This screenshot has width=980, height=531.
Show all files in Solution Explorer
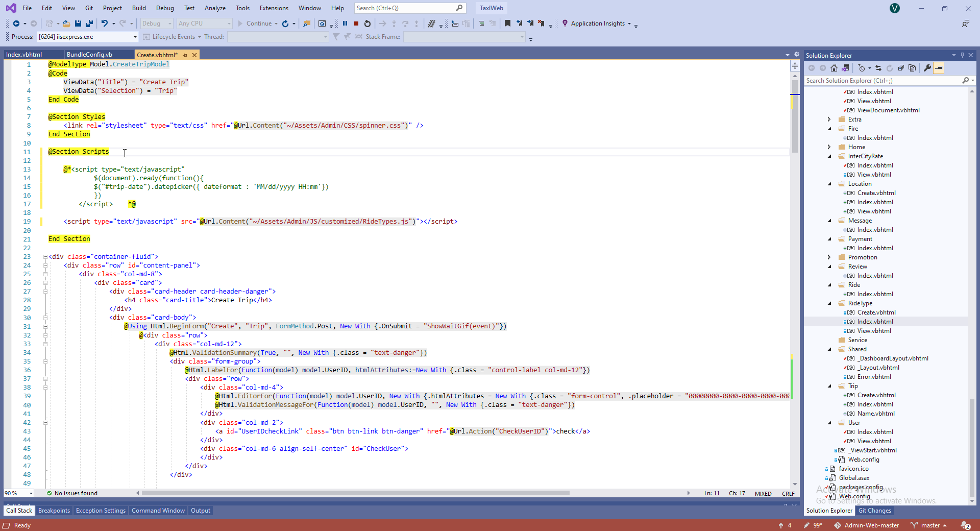coord(912,68)
